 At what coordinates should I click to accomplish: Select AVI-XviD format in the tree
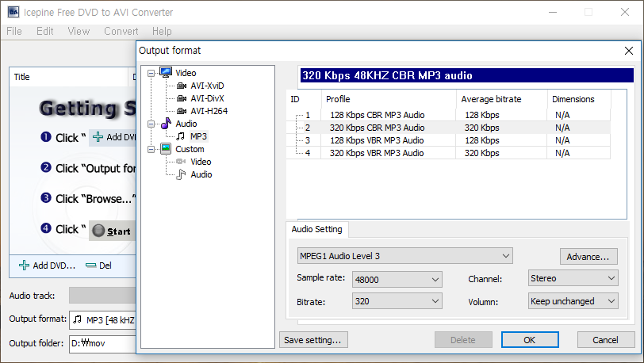click(207, 86)
